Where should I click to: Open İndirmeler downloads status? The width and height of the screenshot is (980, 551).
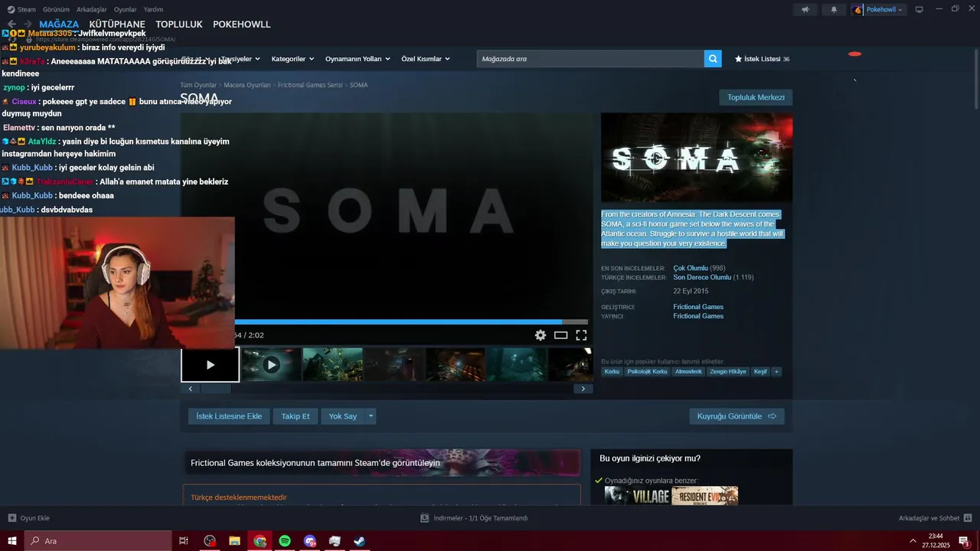[474, 518]
